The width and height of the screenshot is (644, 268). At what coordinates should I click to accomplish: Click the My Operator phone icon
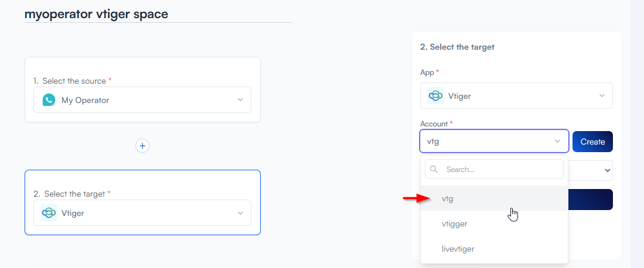[49, 100]
